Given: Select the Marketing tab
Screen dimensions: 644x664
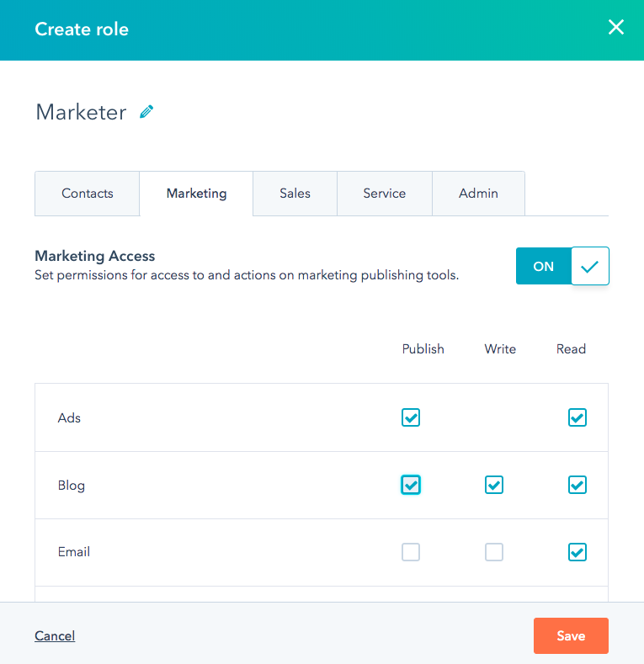Looking at the screenshot, I should click(196, 194).
